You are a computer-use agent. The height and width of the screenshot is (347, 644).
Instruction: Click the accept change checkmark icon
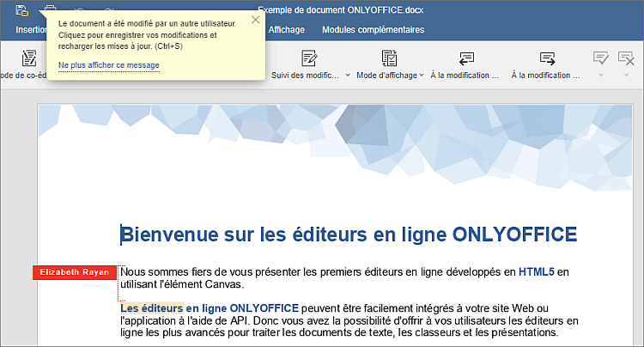(x=601, y=58)
